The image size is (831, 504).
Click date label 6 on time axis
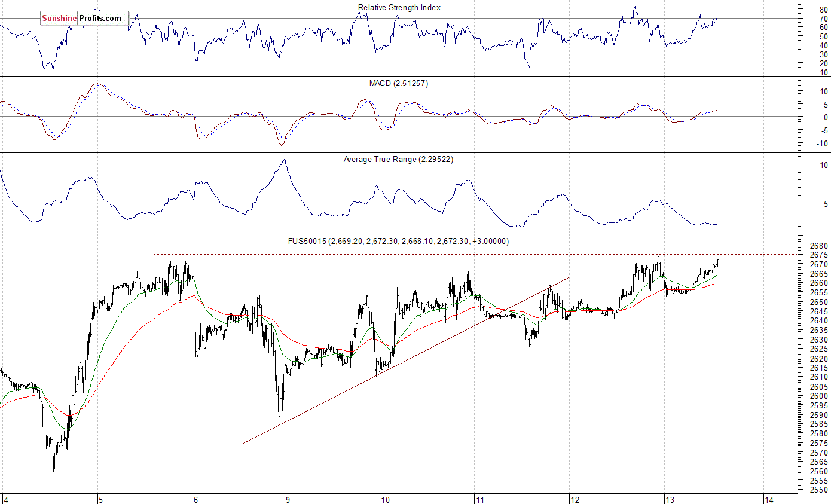point(195,499)
